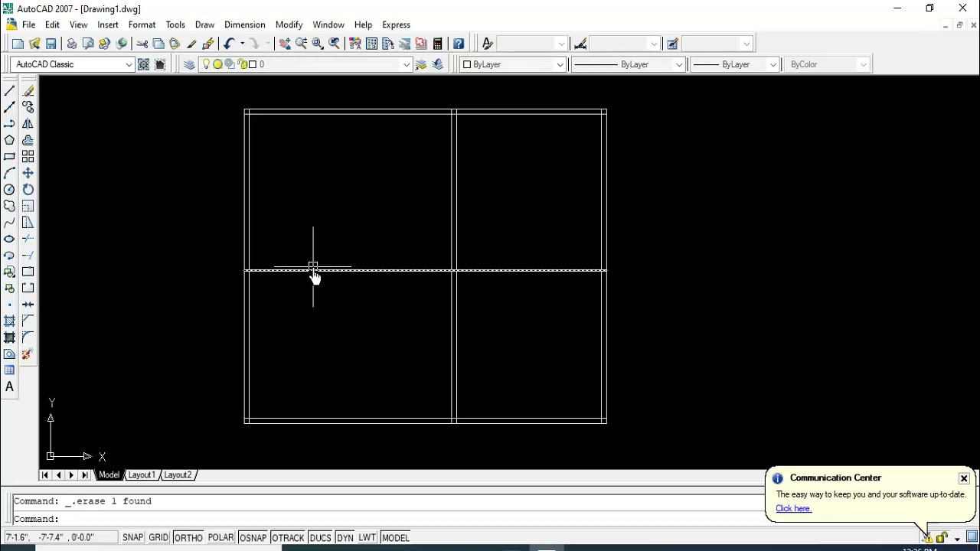Select the Line draw tool
Image resolution: width=980 pixels, height=551 pixels.
[x=9, y=91]
